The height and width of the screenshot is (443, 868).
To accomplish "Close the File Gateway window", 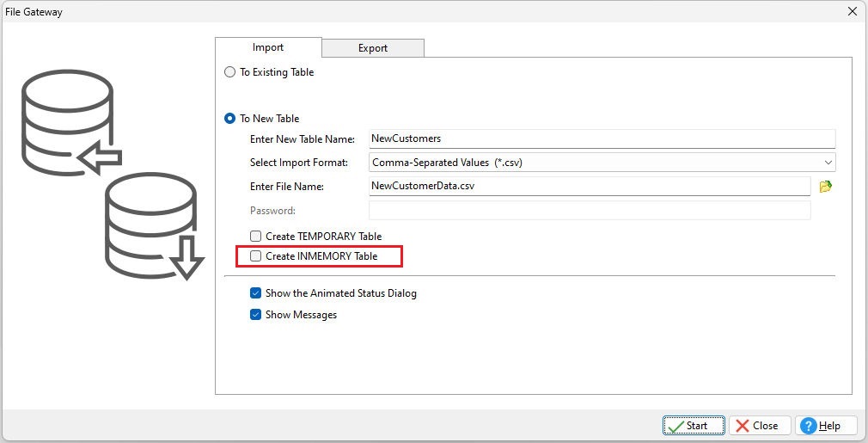I will (853, 12).
